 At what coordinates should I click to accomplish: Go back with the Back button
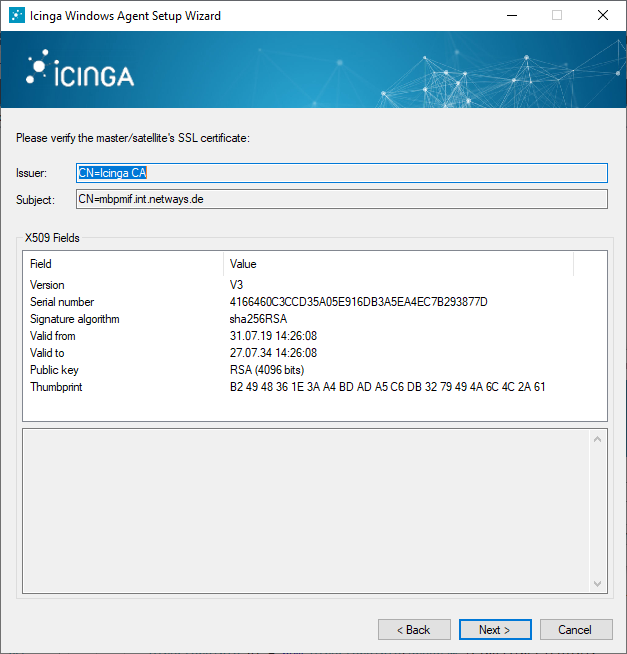pos(414,630)
